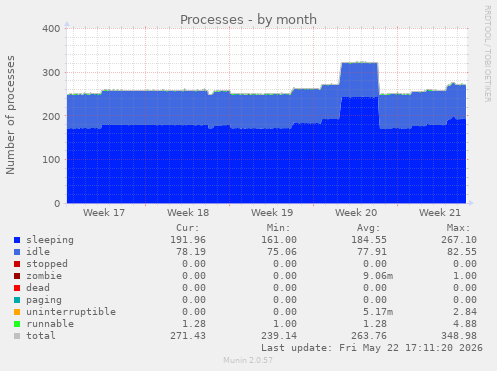The width and height of the screenshot is (497, 371).
Task: Click the 'total' legend label
Action: pyautogui.click(x=41, y=336)
